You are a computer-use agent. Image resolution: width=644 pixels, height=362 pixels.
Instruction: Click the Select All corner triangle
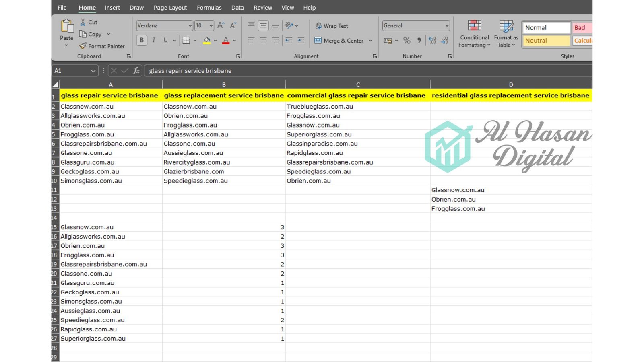56,84
